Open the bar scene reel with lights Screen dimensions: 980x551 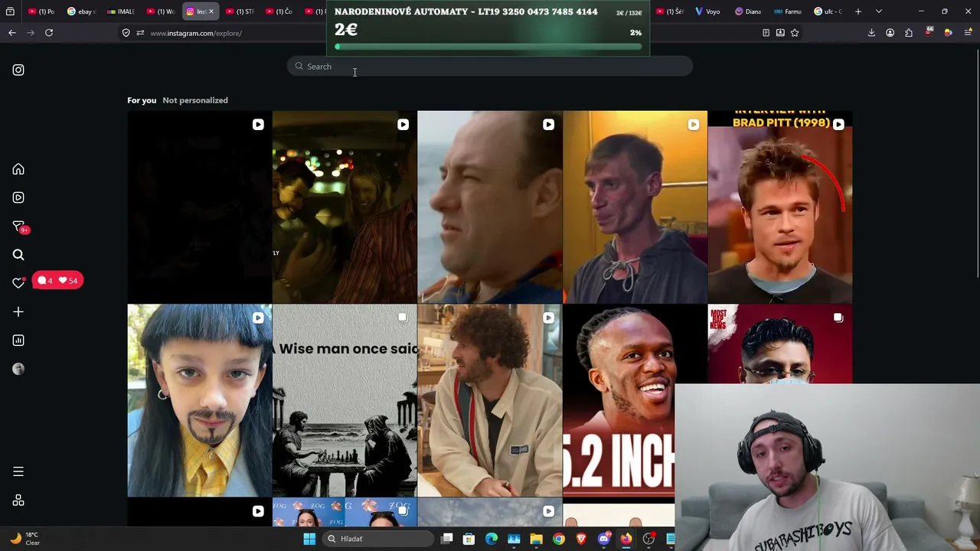click(x=345, y=207)
